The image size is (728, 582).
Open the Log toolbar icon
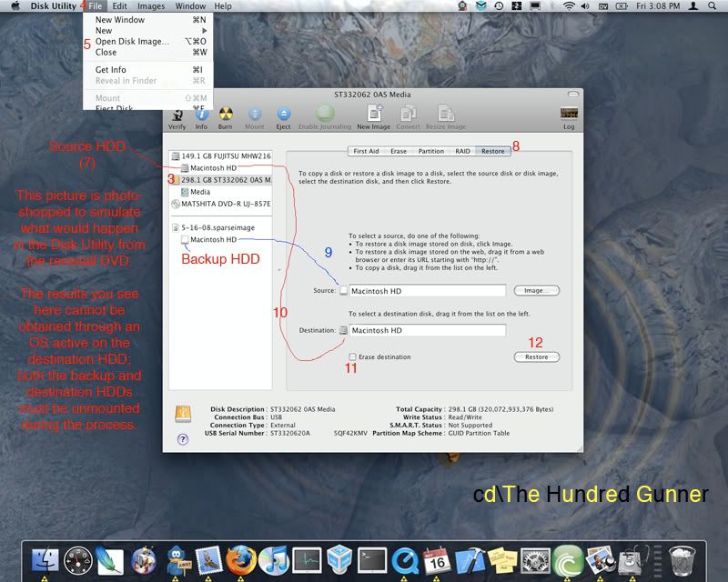coord(569,119)
